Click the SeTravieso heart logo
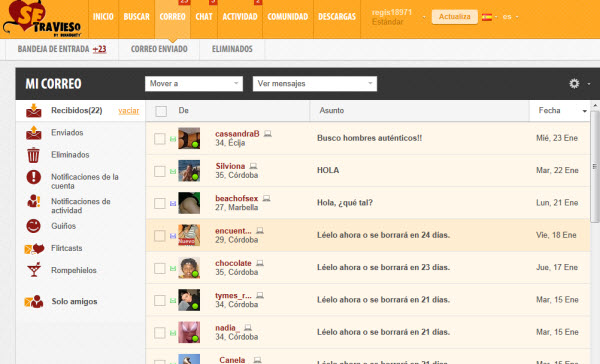 tap(42, 18)
